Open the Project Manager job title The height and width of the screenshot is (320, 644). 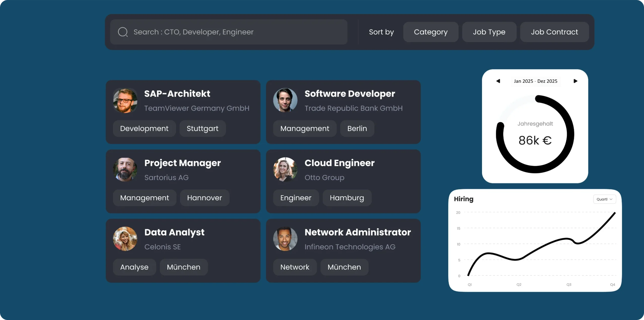182,163
